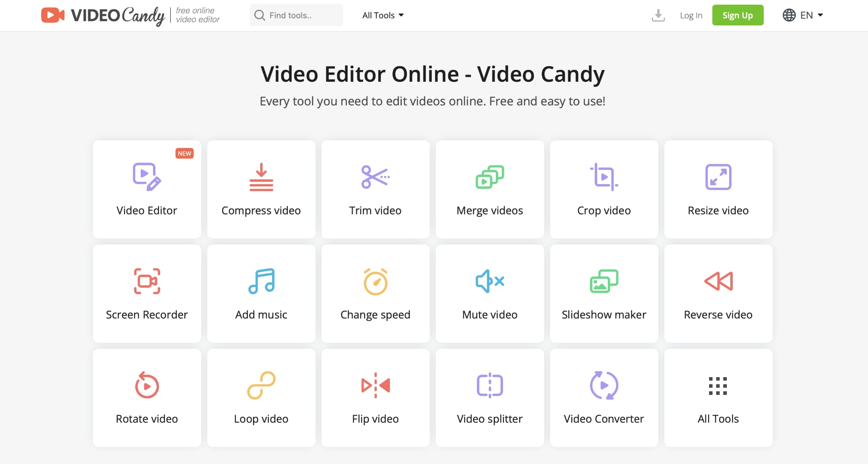Click the 'Loop video' label text

pos(261,419)
